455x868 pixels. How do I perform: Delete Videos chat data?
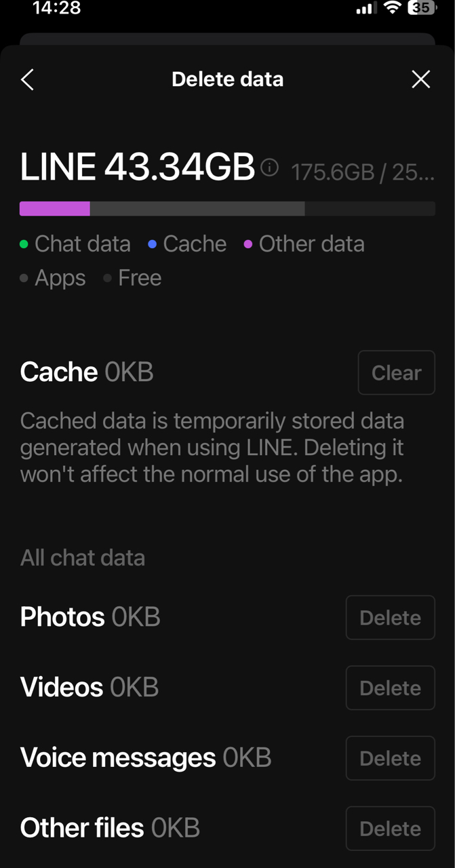pos(390,688)
